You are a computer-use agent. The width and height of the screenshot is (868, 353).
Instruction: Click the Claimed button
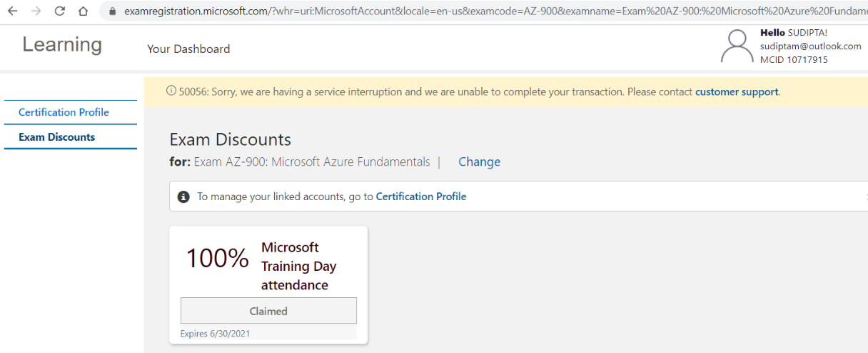(268, 311)
